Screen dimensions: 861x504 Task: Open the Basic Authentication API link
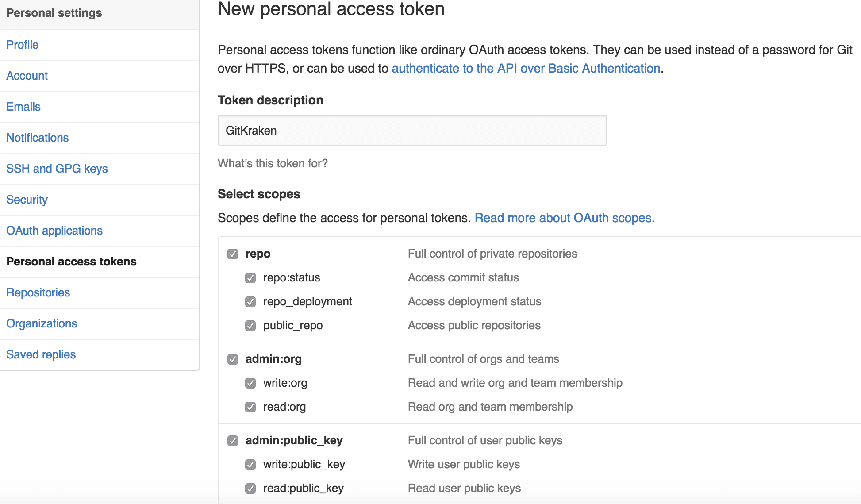(x=526, y=69)
